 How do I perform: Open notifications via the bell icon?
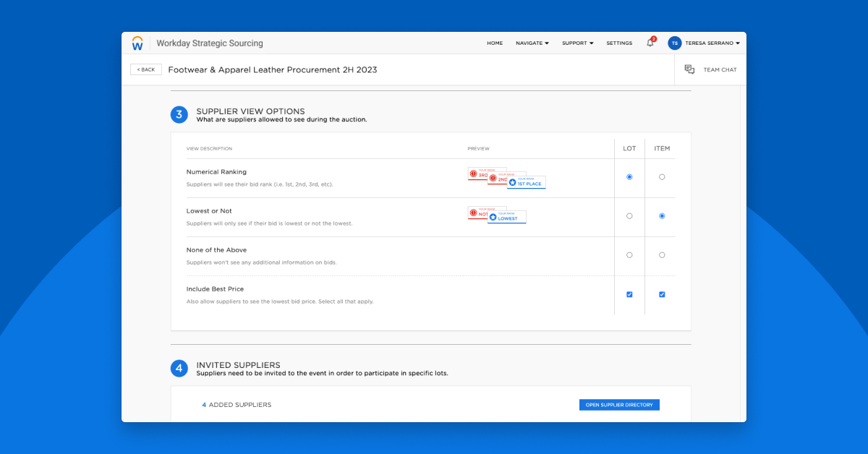pyautogui.click(x=649, y=43)
